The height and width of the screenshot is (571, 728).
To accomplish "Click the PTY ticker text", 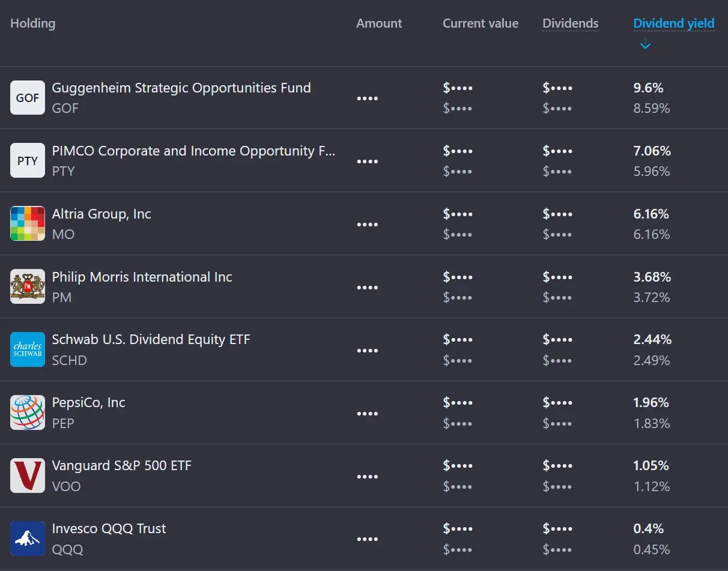I will pos(63,172).
